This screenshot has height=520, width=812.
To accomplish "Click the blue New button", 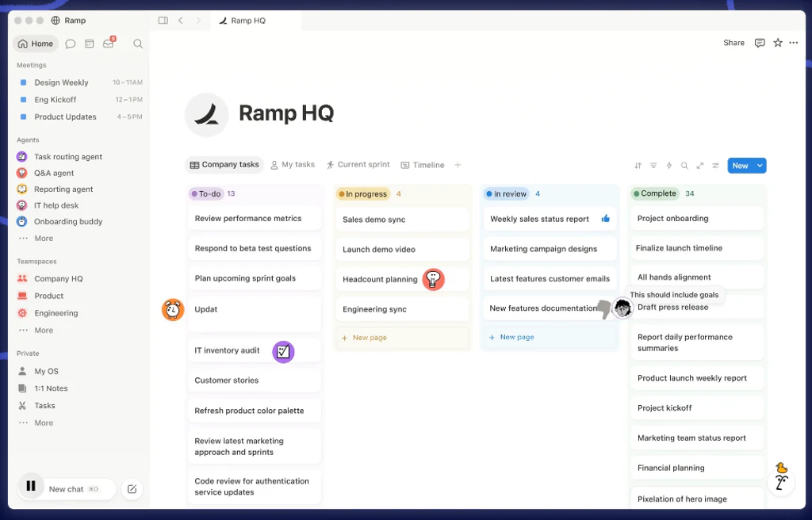I will pos(740,166).
